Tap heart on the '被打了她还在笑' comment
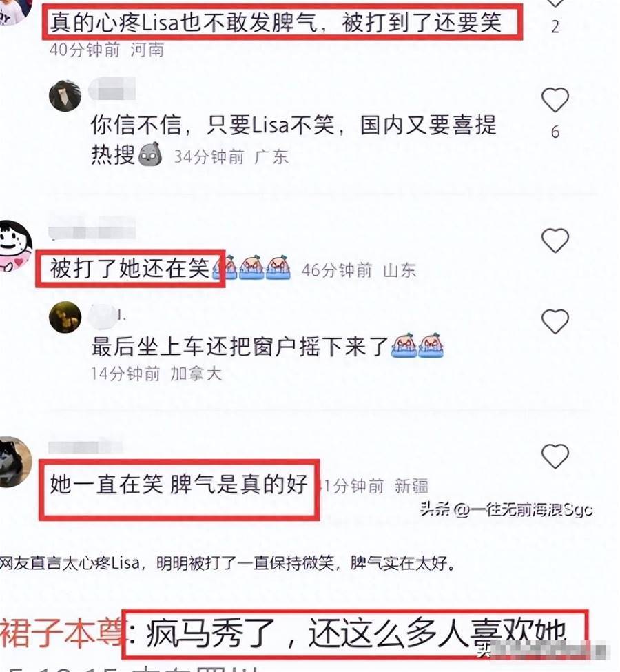The image size is (620, 672). [x=555, y=240]
